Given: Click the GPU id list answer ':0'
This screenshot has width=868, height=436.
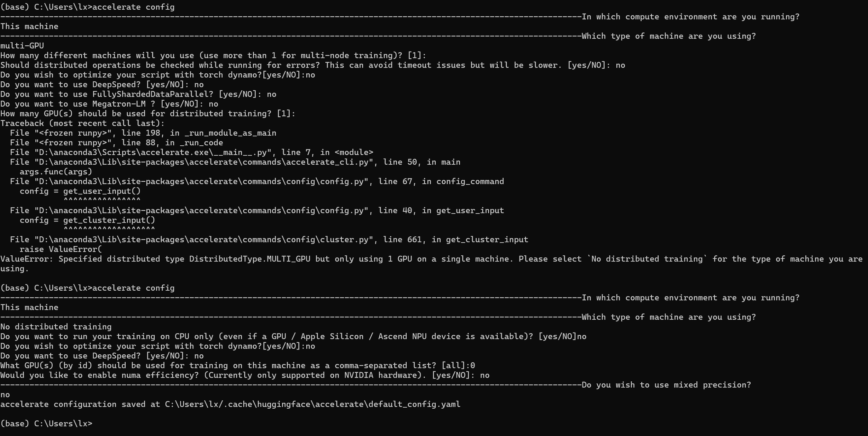Looking at the screenshot, I should click(470, 365).
